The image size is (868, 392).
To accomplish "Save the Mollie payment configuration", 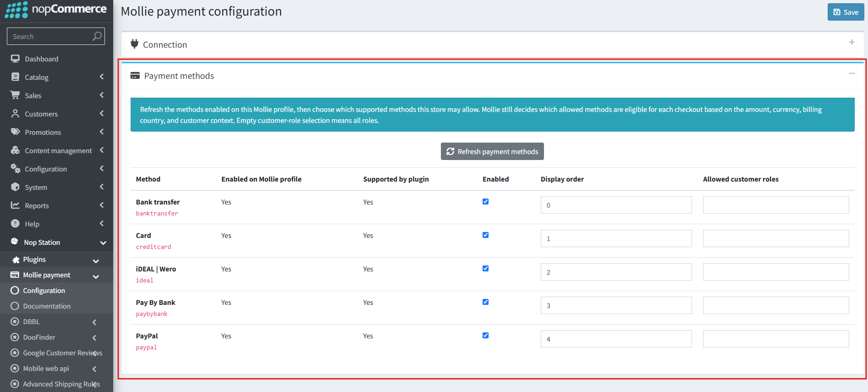I will 846,12.
